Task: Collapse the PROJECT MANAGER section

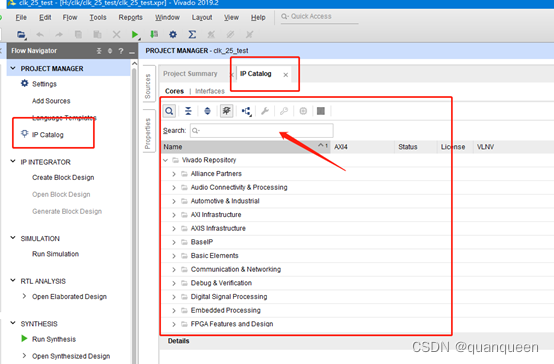Action: point(13,68)
